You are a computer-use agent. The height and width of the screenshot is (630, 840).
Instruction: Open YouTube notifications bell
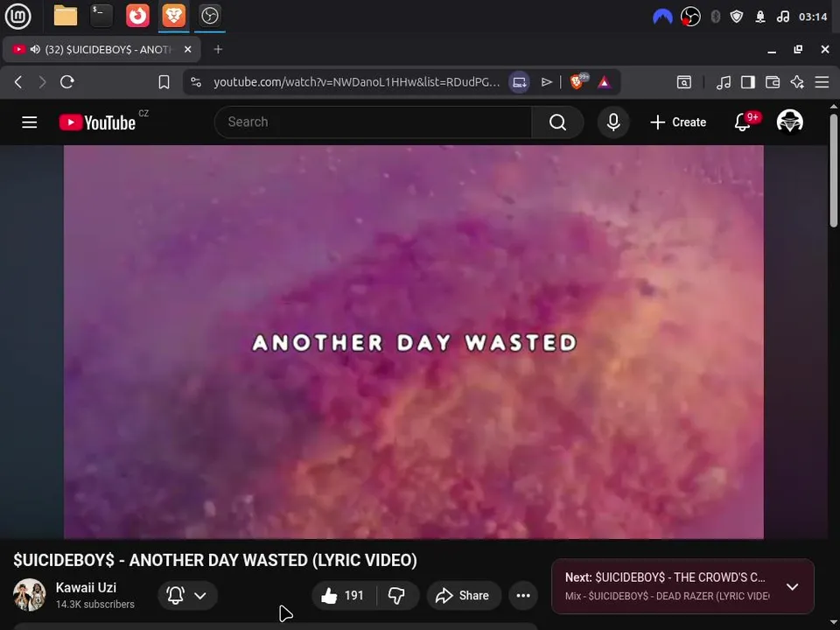pyautogui.click(x=743, y=122)
